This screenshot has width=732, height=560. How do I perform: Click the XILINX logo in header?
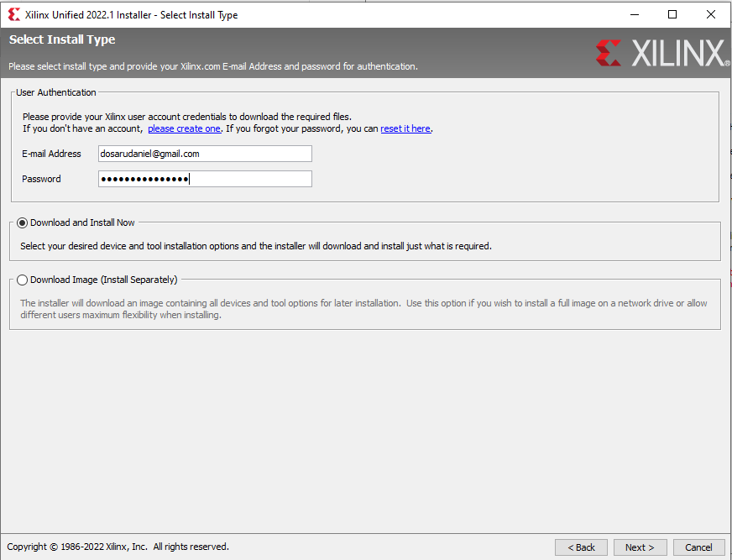click(662, 53)
